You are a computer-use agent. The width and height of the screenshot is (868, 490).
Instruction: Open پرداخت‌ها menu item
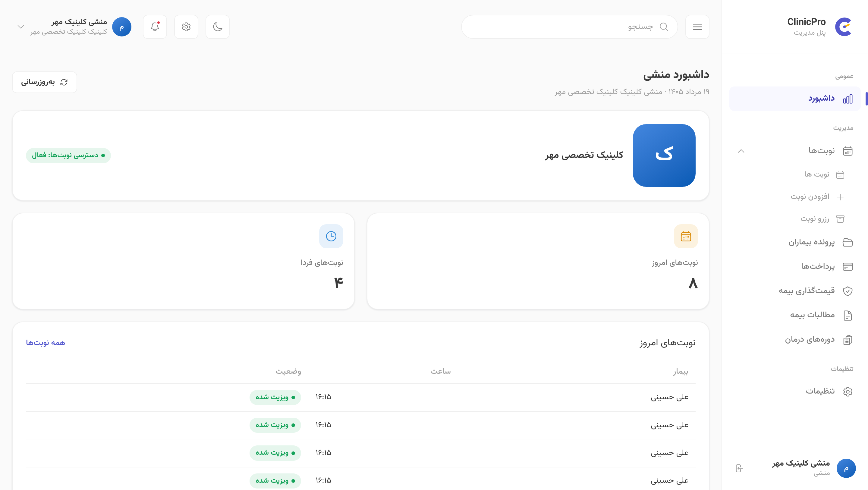(795, 267)
